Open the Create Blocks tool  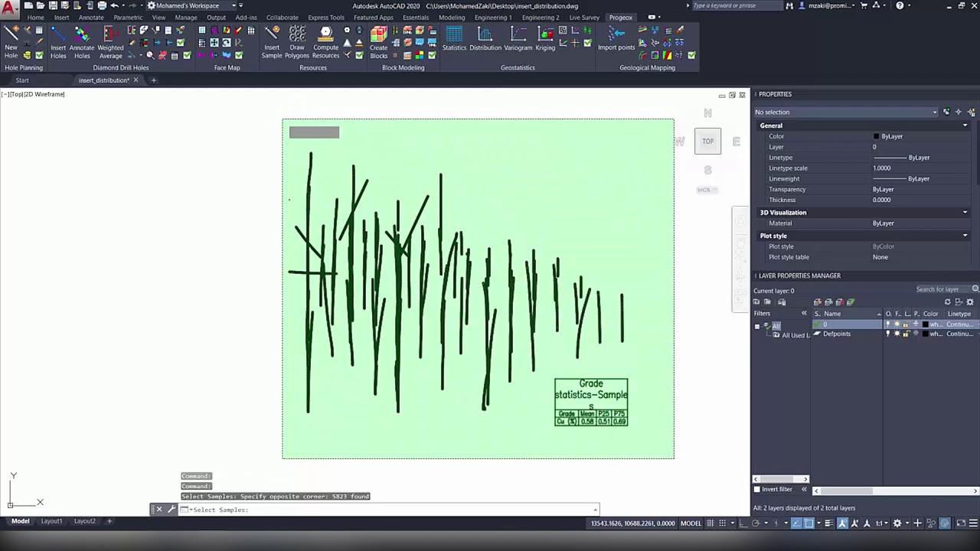coord(378,42)
